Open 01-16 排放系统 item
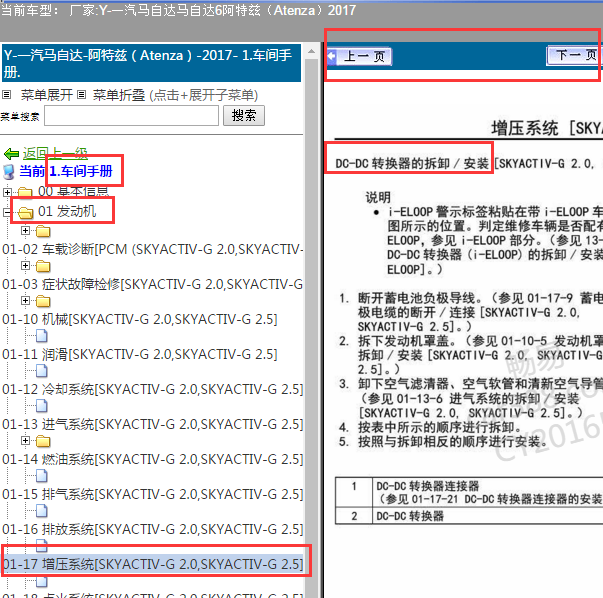603x598 pixels. point(152,530)
